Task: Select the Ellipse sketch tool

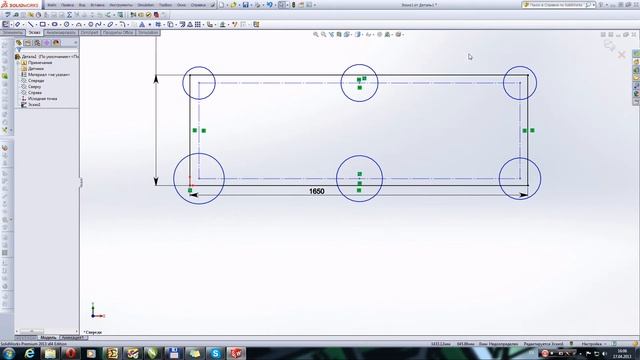Action: coord(110,24)
